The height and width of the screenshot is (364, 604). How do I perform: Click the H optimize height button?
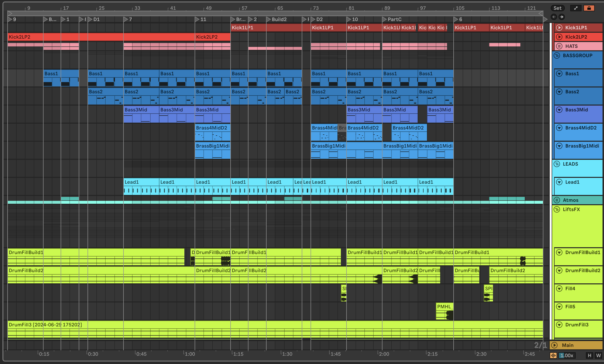(590, 355)
